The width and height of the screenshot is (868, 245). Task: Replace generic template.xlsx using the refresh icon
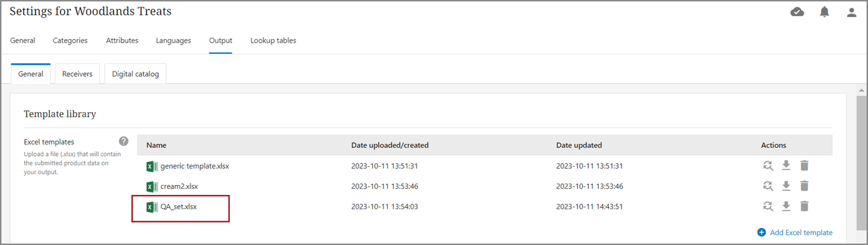pos(768,165)
